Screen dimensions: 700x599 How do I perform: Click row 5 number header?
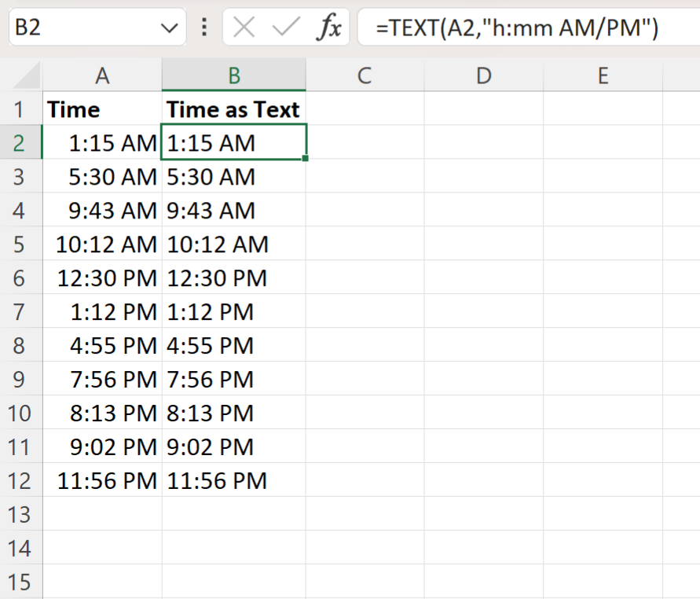coord(19,244)
